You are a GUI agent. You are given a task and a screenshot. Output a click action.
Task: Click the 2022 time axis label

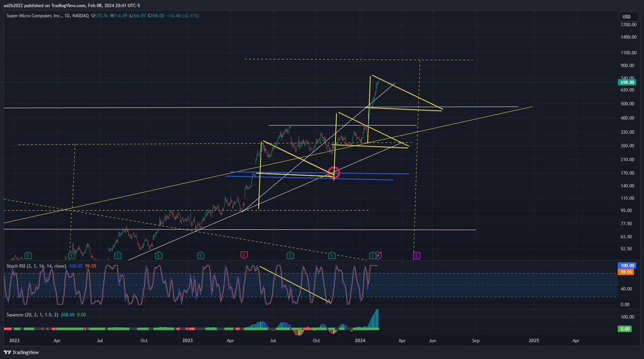click(x=14, y=340)
